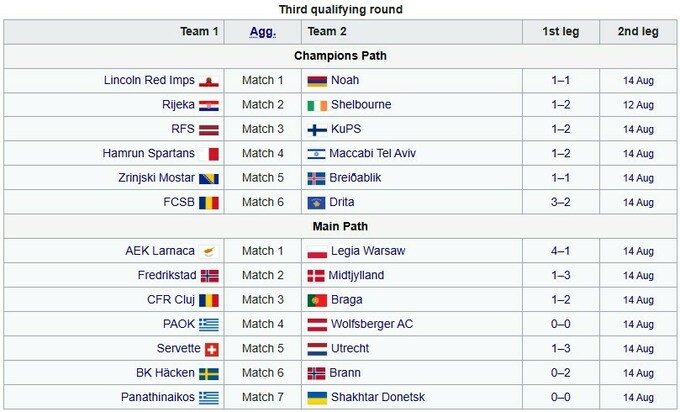680x412 pixels.
Task: Click the Rijeka 12 Aug second leg cell
Action: pyautogui.click(x=637, y=105)
